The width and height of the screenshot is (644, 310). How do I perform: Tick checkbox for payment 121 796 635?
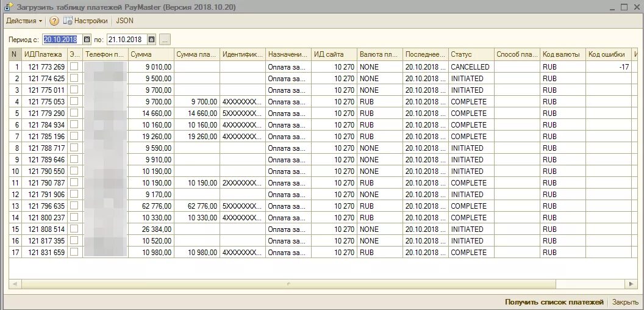coord(74,205)
